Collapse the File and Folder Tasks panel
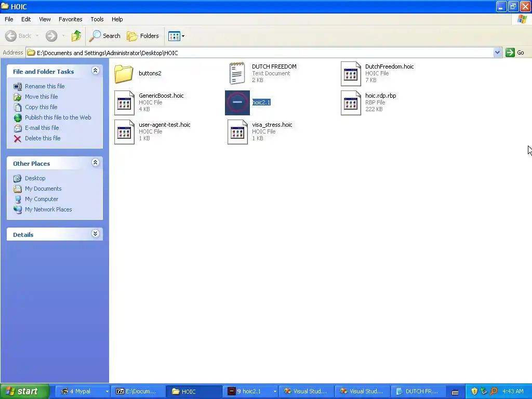The width and height of the screenshot is (532, 399). (96, 71)
